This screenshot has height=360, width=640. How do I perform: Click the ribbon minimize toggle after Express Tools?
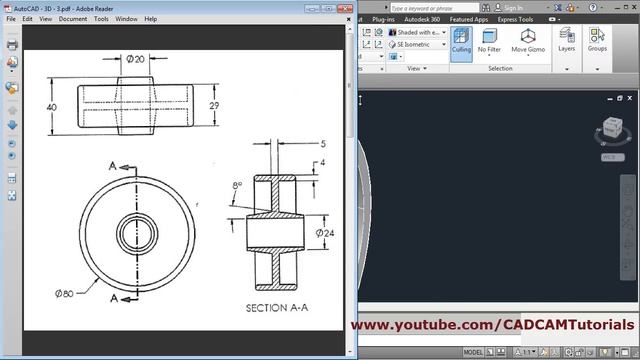pyautogui.click(x=552, y=19)
